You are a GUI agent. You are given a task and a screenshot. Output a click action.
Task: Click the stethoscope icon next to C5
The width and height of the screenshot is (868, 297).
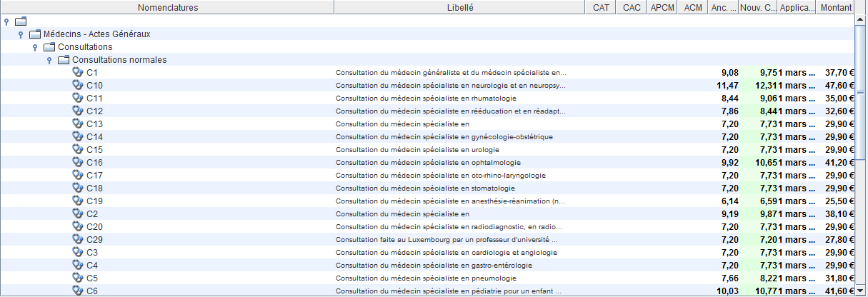[x=78, y=278]
